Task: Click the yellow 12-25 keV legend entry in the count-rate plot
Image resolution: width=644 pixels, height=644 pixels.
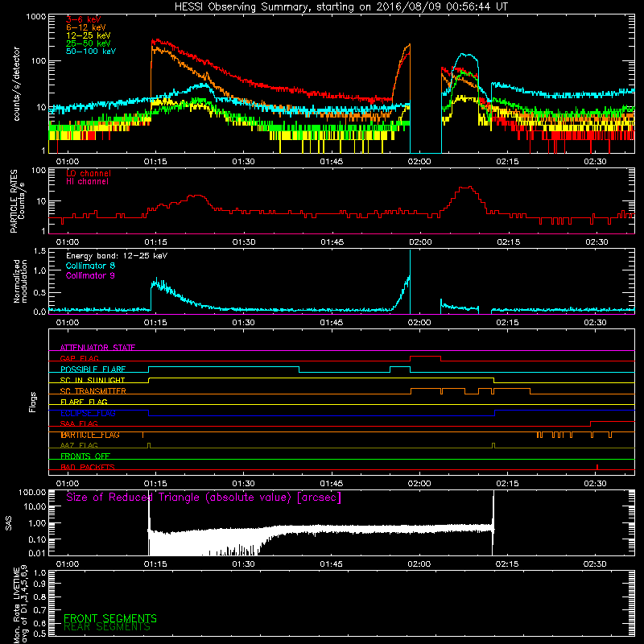Action: click(x=89, y=35)
